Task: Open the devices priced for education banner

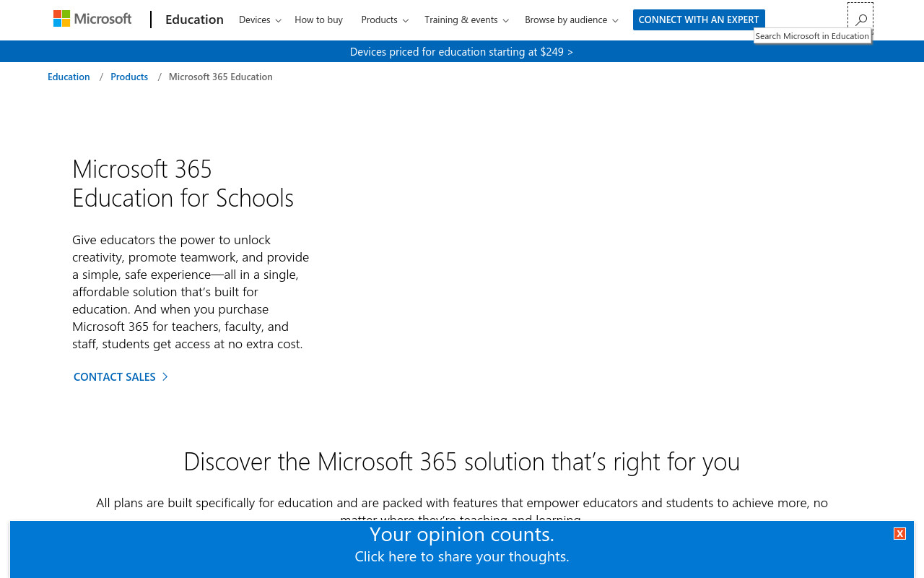Action: 461,51
